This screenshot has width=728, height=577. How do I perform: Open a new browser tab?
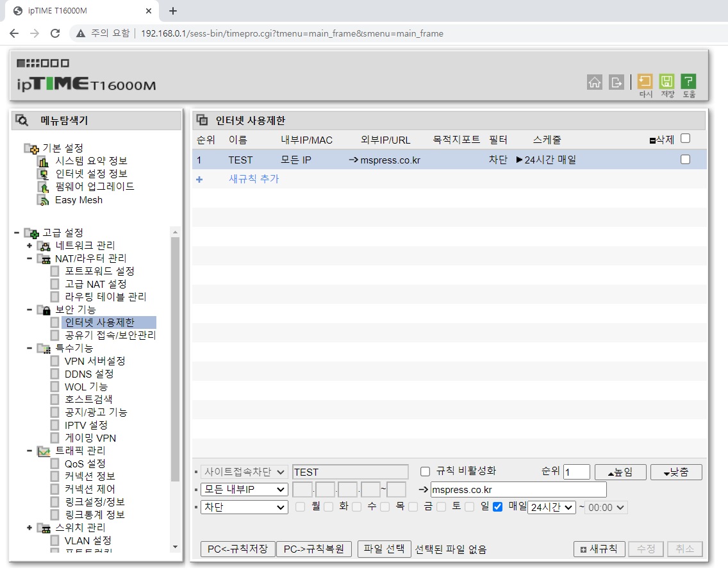click(173, 11)
